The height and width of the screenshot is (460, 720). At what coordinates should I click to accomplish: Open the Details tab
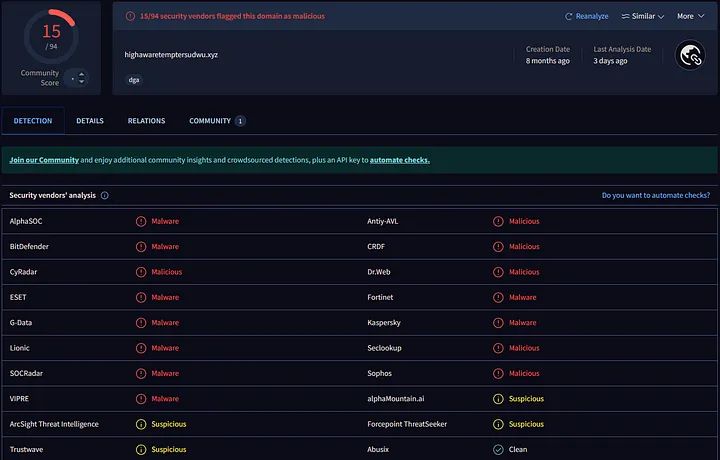click(x=90, y=121)
